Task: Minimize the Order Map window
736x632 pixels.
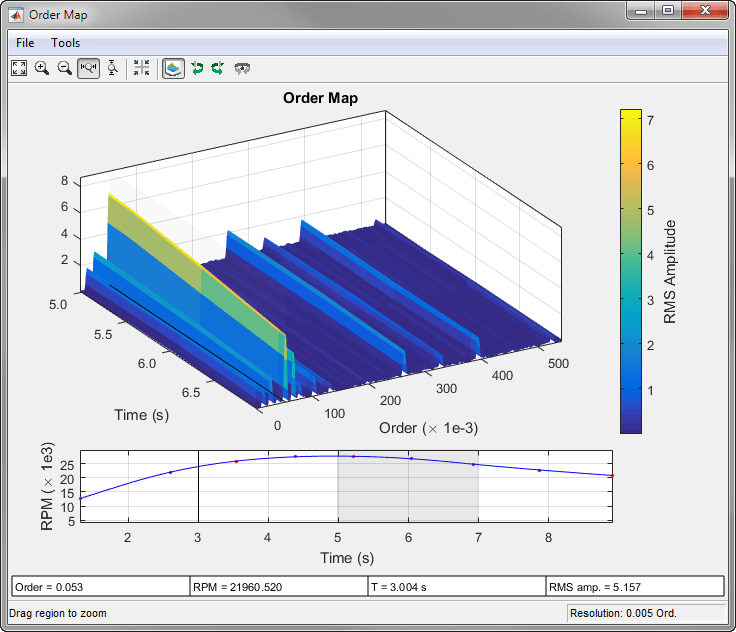Action: [x=641, y=11]
